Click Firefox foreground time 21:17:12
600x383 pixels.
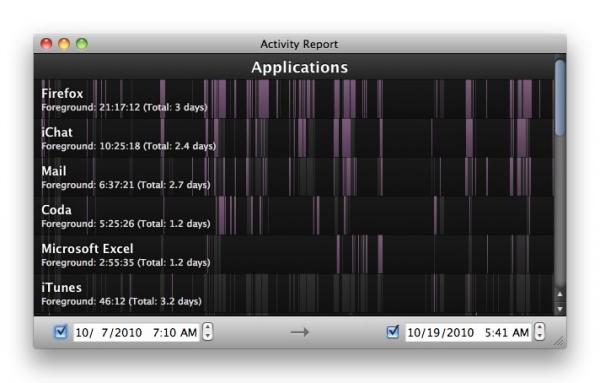click(120, 107)
